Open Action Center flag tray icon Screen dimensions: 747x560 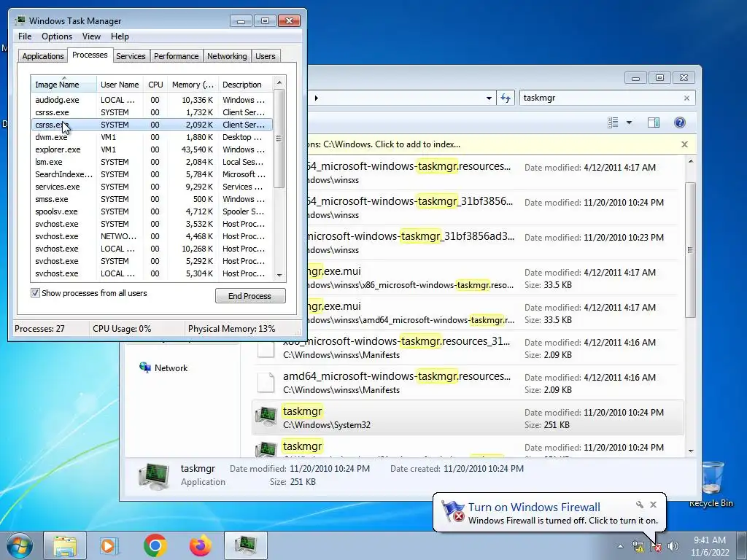click(x=656, y=546)
